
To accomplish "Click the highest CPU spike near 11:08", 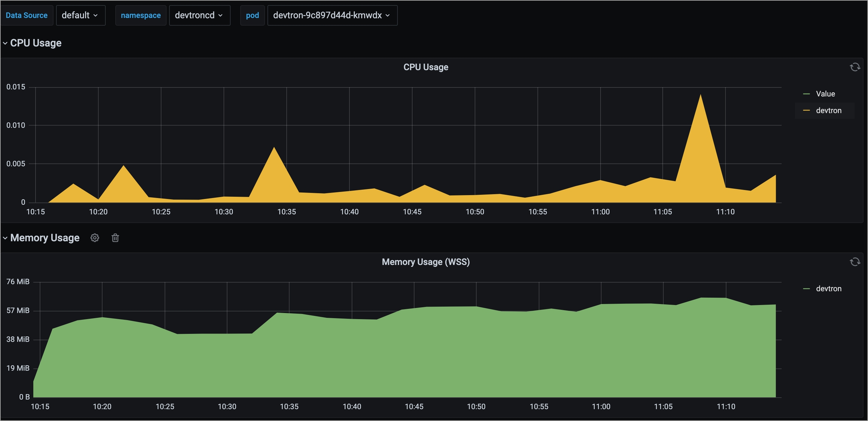I will [700, 96].
